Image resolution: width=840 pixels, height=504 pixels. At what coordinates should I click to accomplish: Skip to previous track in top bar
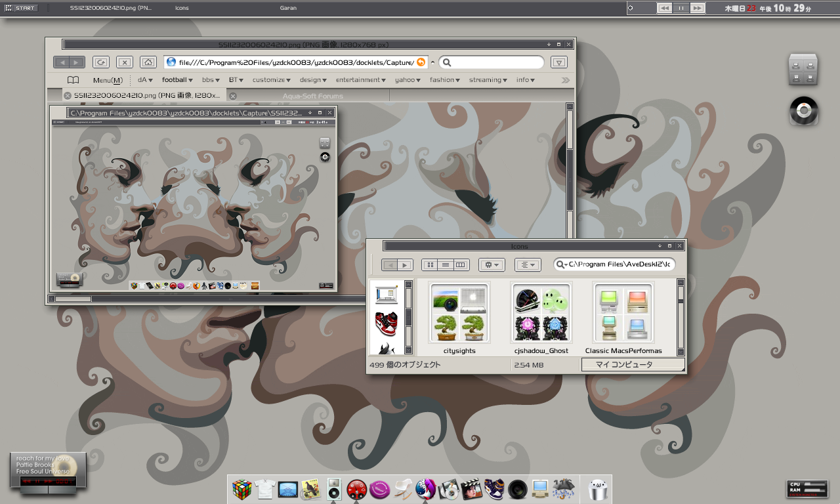[665, 8]
